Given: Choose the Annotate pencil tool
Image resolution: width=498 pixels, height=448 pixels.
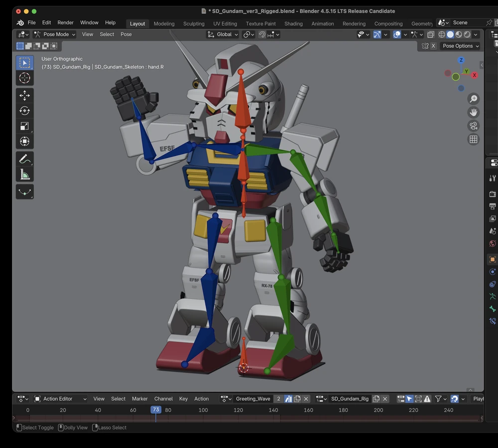Looking at the screenshot, I should (24, 159).
